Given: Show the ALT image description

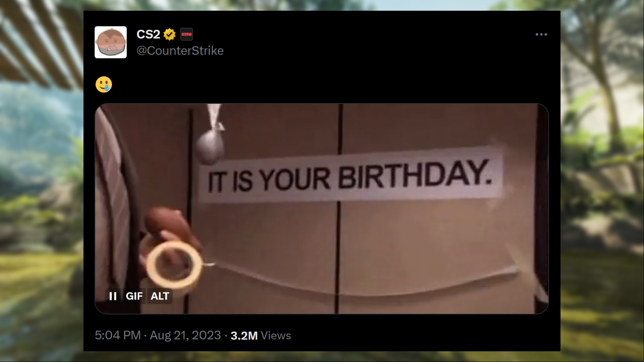Looking at the screenshot, I should pos(160,296).
